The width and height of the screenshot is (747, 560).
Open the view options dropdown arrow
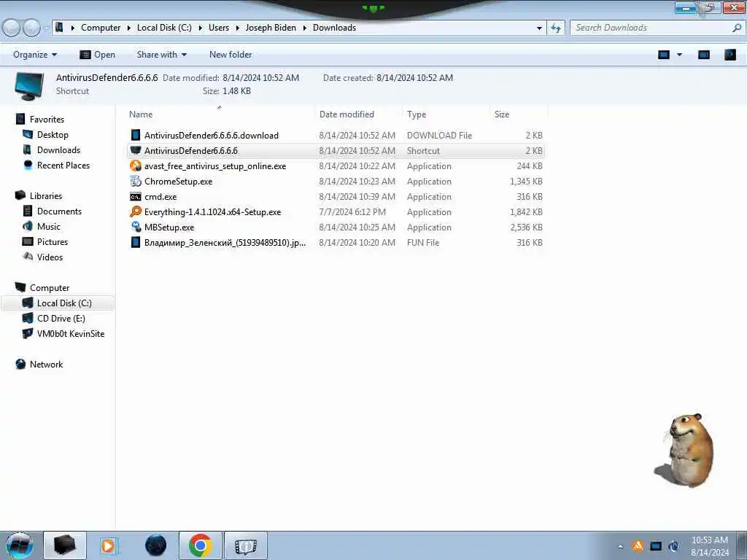(x=680, y=55)
